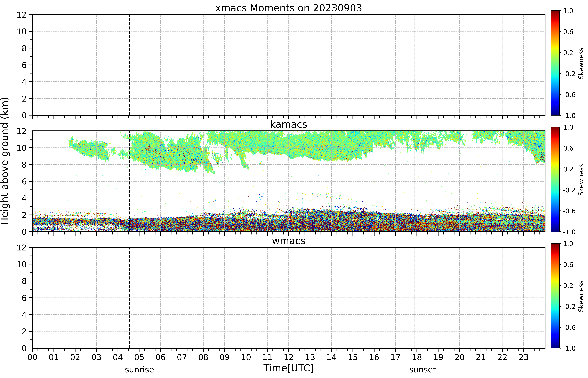Click the '10' height tick of xmacs panel
This screenshot has width=588, height=378.
point(22,31)
